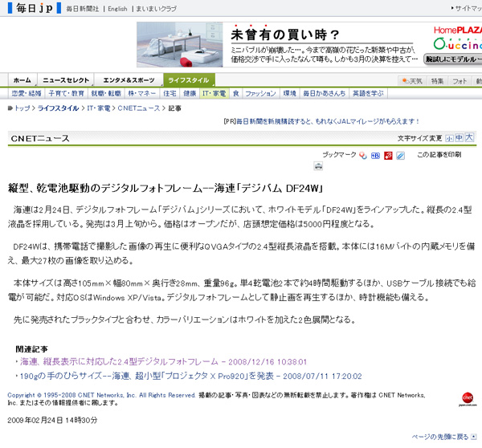Viewport: 482px width, 448px height.
Task: Click the blue paperclip livedoor clip icon
Action: (400, 156)
